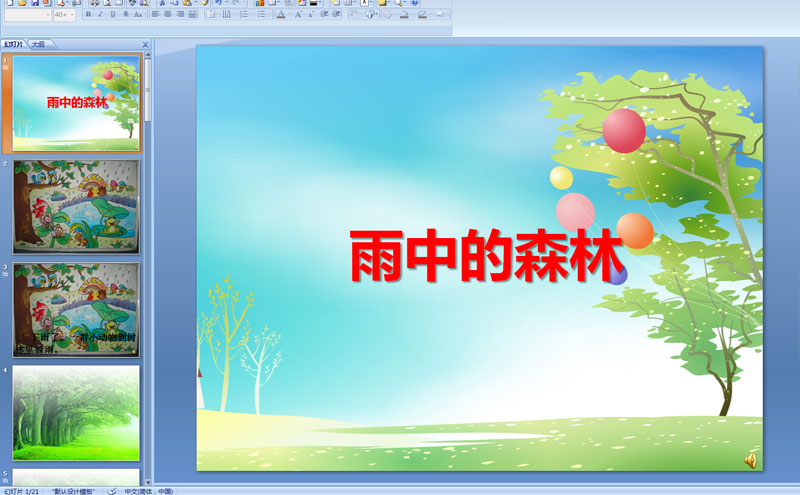Switch to the 幻灯片 tab
Image resolution: width=800 pixels, height=495 pixels.
click(x=14, y=44)
